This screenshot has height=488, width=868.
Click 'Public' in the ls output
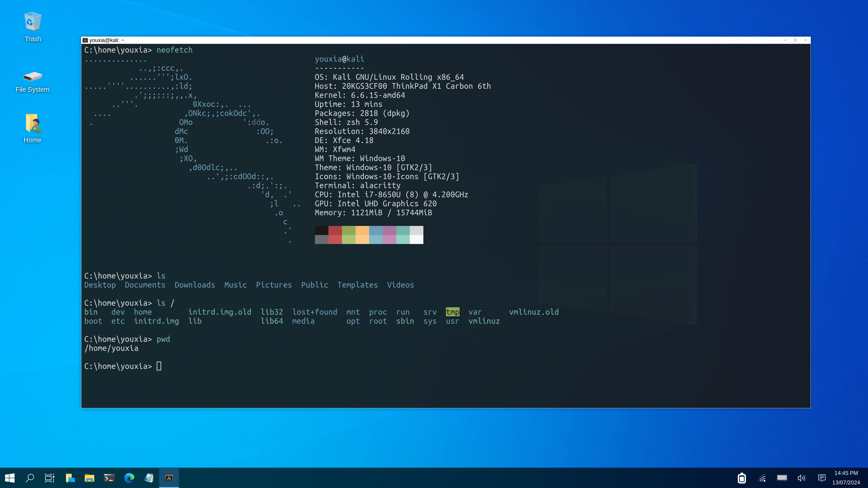pos(315,285)
